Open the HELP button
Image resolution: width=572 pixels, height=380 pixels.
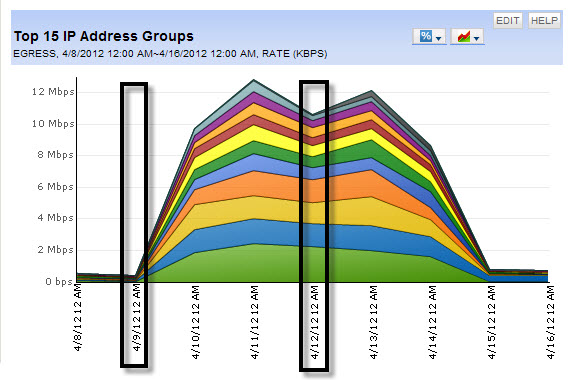tap(544, 20)
